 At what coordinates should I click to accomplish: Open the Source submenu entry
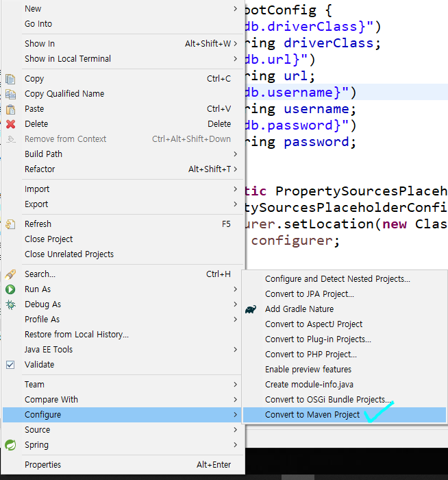point(123,430)
